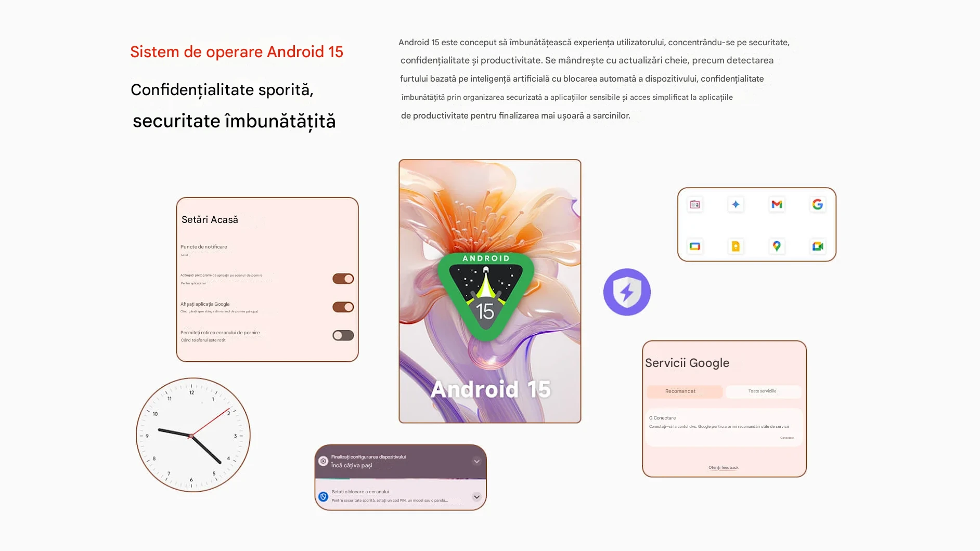Open the pink radio app icon
The height and width of the screenshot is (551, 980).
[x=695, y=204]
